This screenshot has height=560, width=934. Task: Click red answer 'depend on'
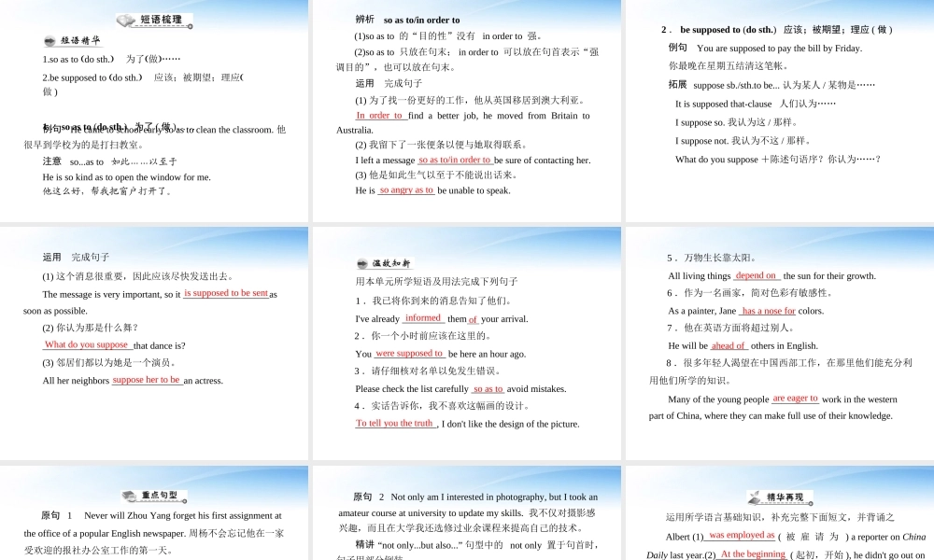pyautogui.click(x=756, y=275)
